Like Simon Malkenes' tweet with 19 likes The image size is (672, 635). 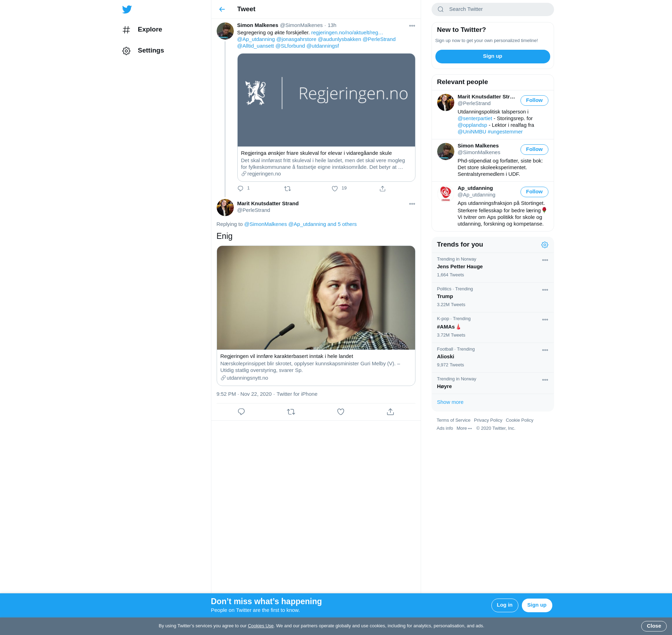[335, 188]
